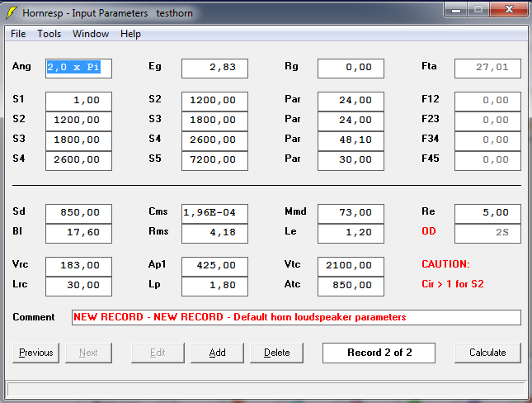Click the S2 field directly below S1
This screenshot has width=532, height=403.
pos(78,121)
